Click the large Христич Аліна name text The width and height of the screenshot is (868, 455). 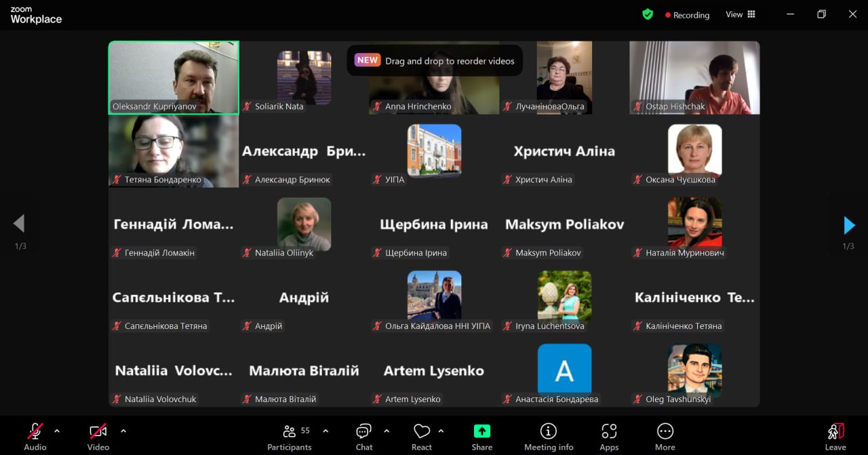564,151
